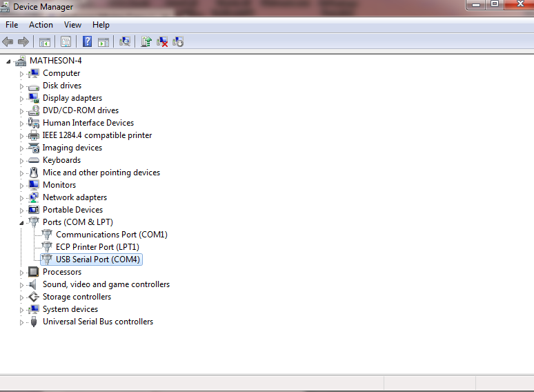
Task: Select the Sound controllers speaker icon
Action: (33, 284)
